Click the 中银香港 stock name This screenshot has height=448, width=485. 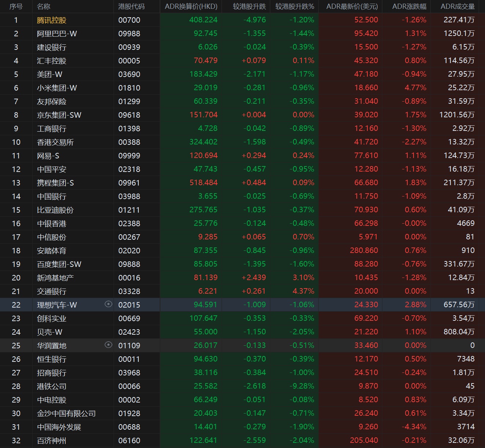click(x=52, y=224)
